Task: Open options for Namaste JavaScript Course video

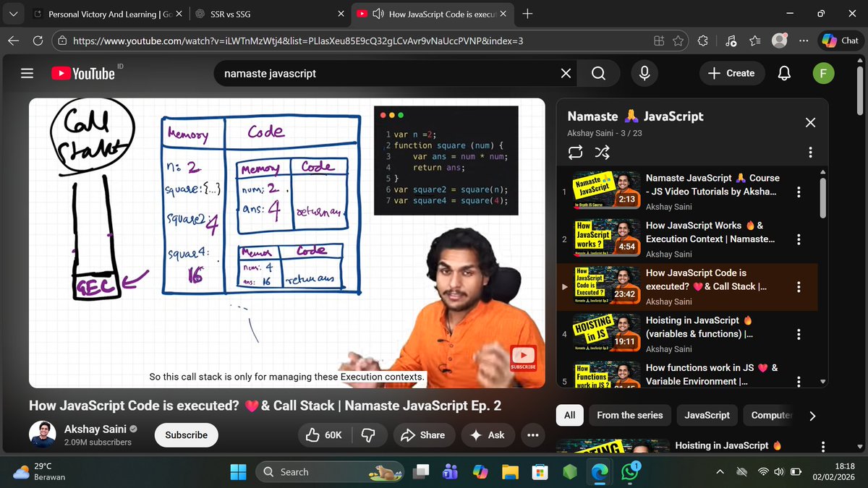Action: tap(799, 192)
